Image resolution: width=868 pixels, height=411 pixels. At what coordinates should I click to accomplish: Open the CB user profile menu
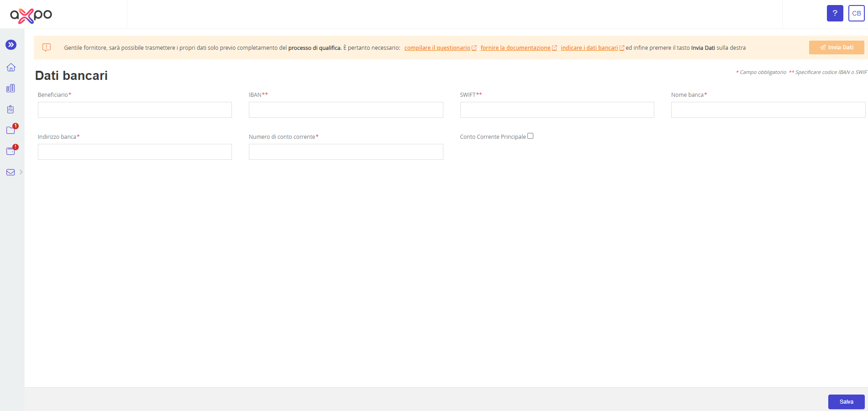pos(856,13)
